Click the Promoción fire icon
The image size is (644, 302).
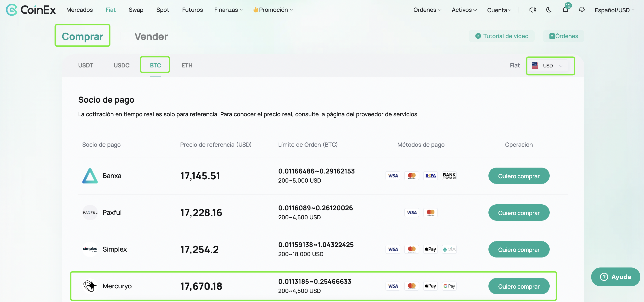click(x=256, y=10)
